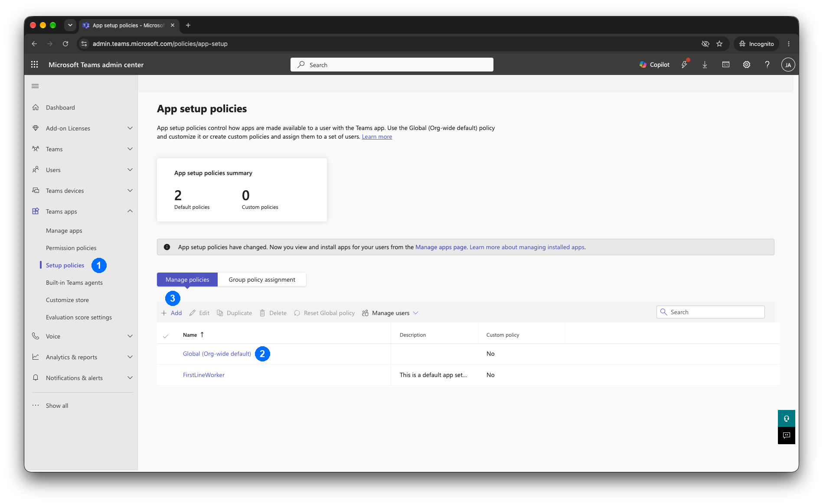Open the black feedback chat button
This screenshot has width=823, height=504.
pyautogui.click(x=786, y=436)
